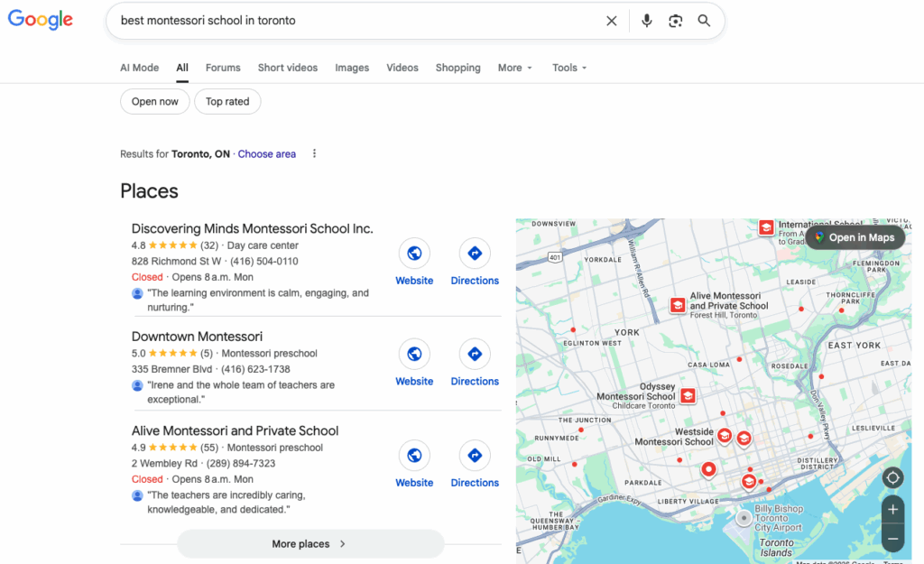
Task: Click the Toronto Islands label on map
Action: (776, 548)
